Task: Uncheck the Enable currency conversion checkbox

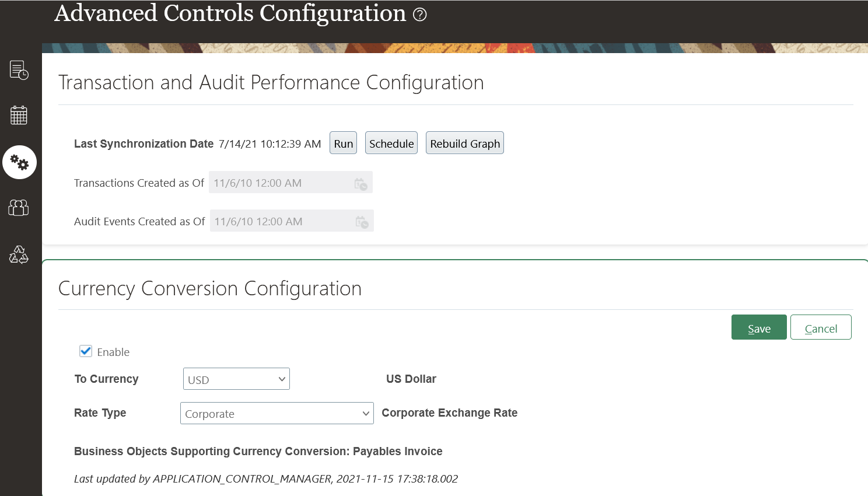Action: coord(86,351)
